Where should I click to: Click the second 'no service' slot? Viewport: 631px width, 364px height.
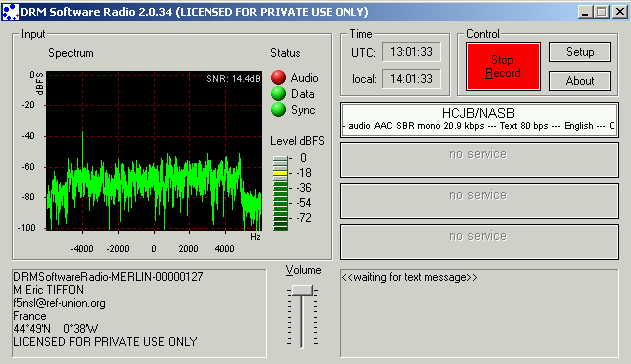[x=479, y=201]
